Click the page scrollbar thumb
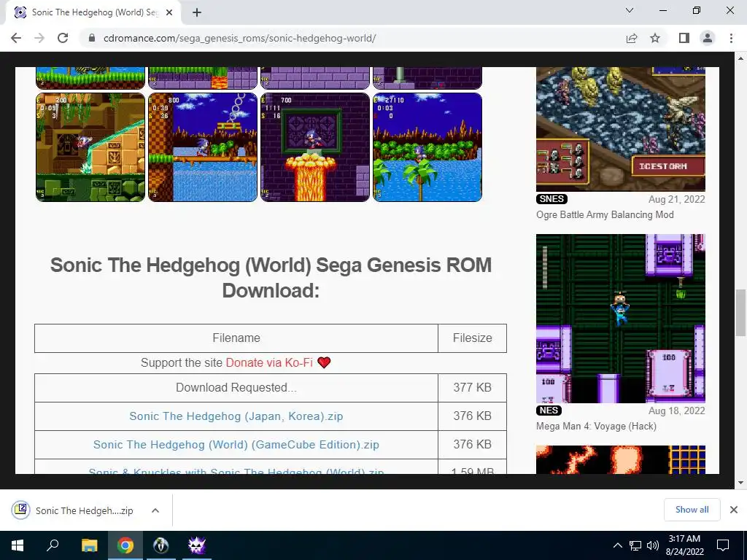The width and height of the screenshot is (747, 560). pyautogui.click(x=741, y=312)
